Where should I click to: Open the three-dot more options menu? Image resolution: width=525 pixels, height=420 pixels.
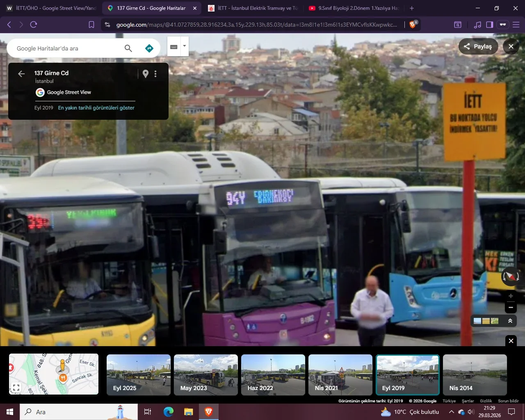155,74
